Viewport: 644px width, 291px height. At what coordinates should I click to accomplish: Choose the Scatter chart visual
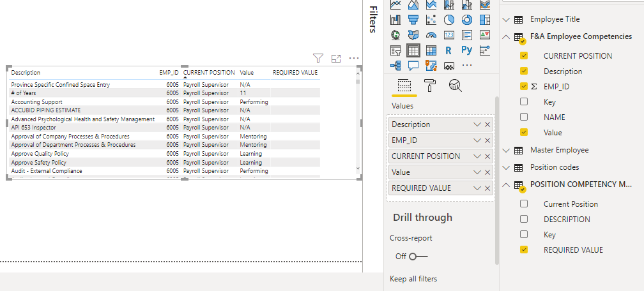(x=431, y=19)
